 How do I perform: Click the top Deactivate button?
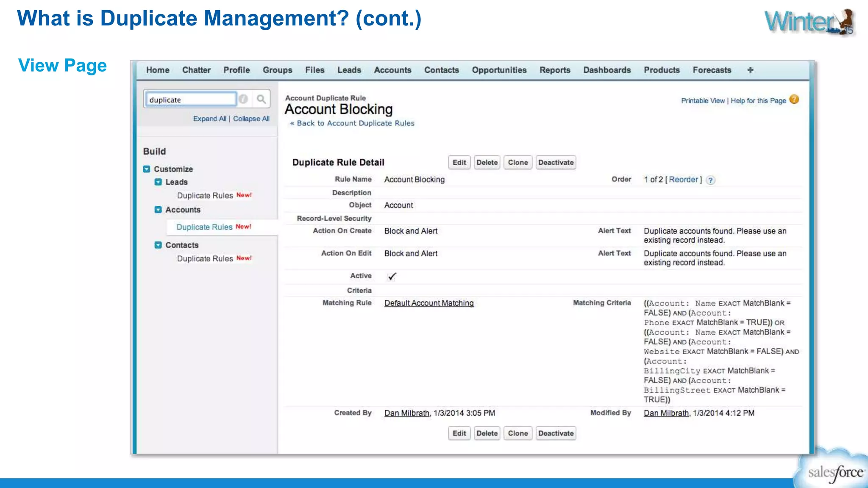click(x=556, y=163)
